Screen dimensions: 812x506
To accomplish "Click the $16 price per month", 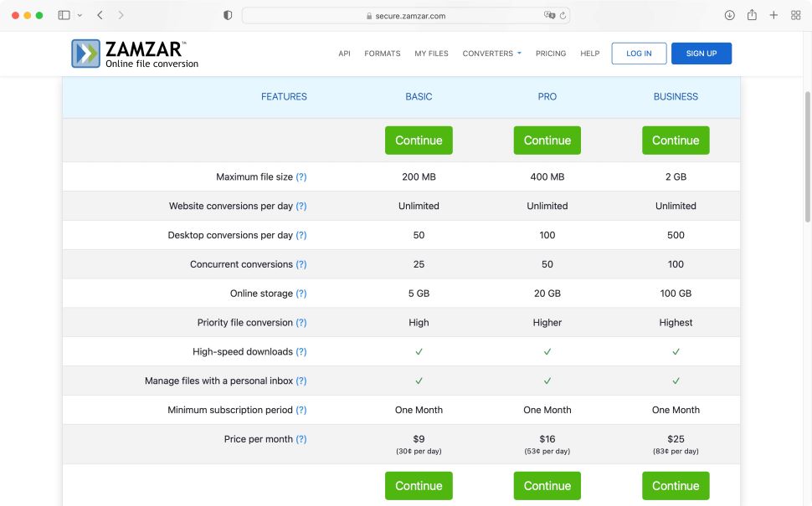I will 547,439.
